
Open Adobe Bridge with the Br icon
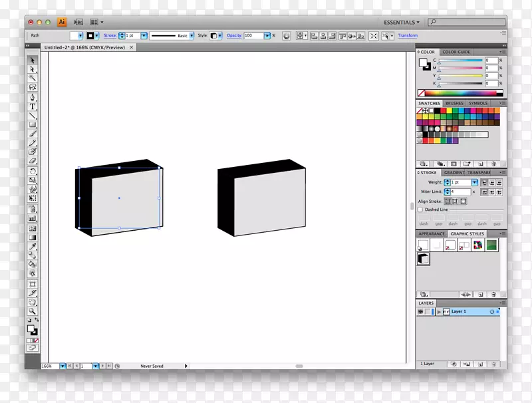click(x=77, y=22)
